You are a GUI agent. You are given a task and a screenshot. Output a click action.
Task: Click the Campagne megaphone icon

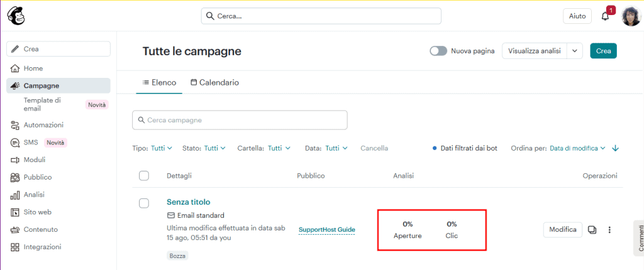[15, 86]
